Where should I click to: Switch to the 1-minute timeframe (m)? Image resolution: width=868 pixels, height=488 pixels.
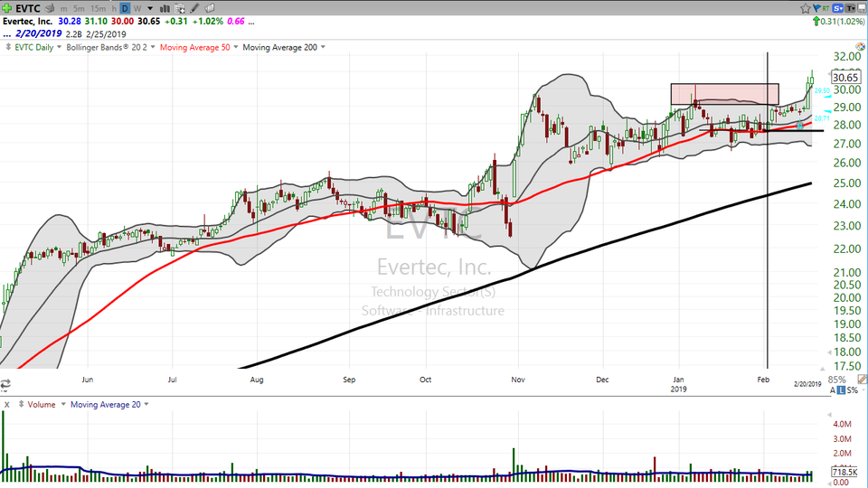pyautogui.click(x=64, y=8)
